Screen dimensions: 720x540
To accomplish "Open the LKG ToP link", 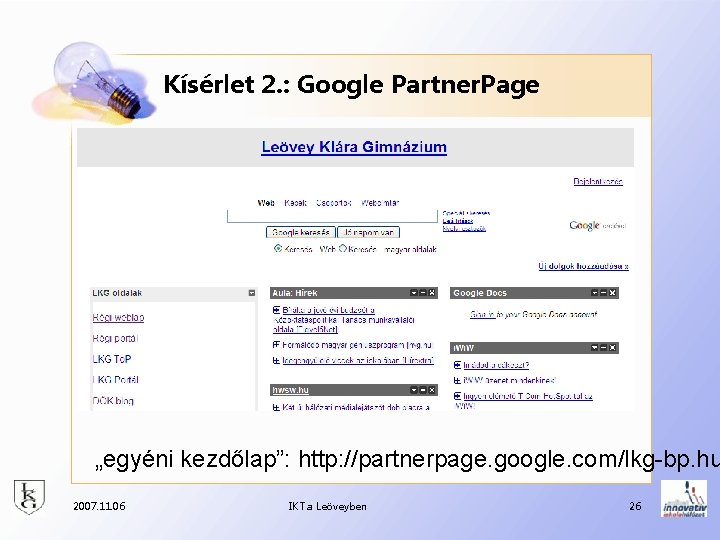I will click(x=112, y=359).
